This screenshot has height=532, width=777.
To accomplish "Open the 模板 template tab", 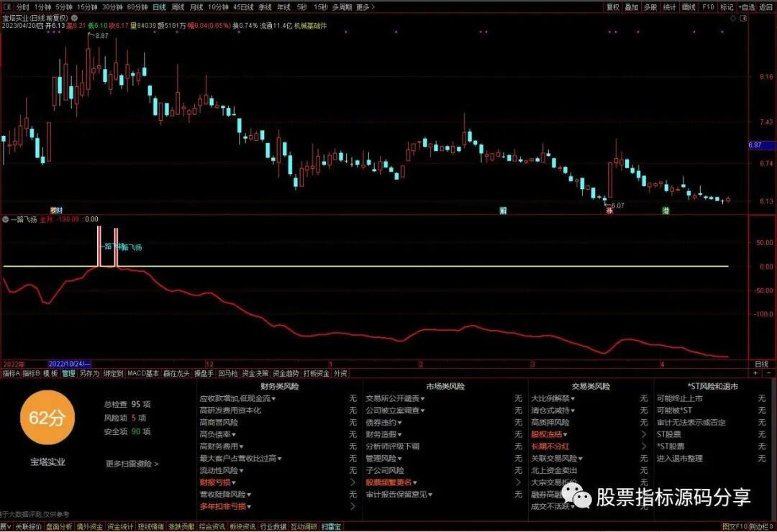I will [50, 373].
